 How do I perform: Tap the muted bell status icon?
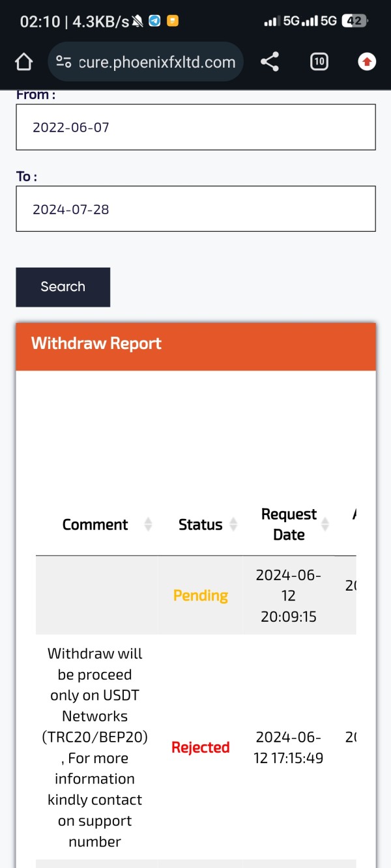tap(138, 21)
